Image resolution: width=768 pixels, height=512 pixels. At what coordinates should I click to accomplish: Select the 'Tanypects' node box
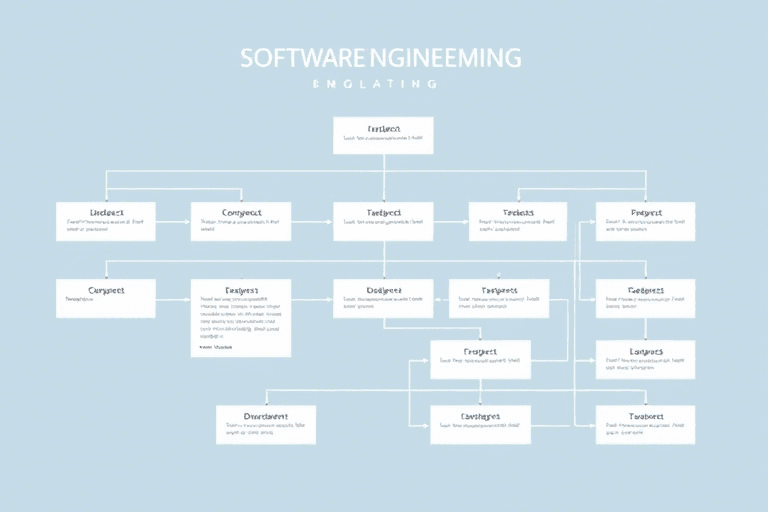point(498,298)
